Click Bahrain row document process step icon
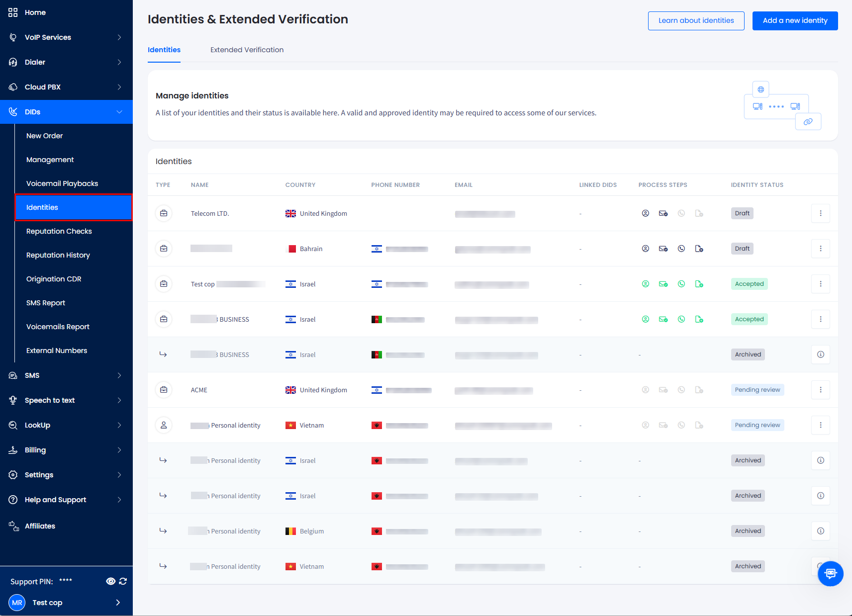 pyautogui.click(x=699, y=249)
